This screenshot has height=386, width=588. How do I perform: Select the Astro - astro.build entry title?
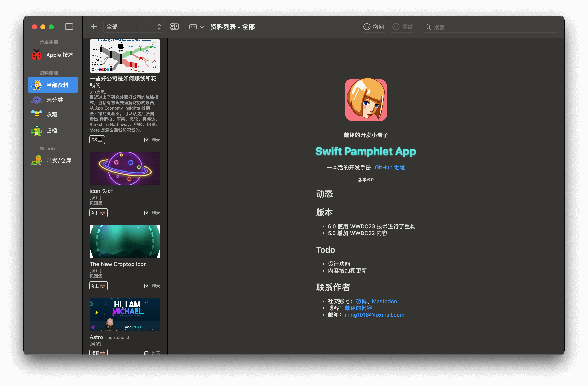tap(109, 337)
